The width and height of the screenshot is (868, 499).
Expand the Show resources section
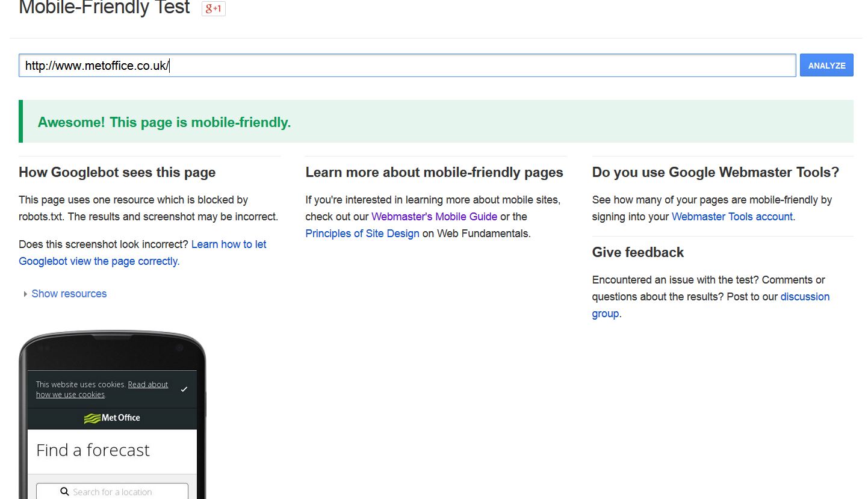click(69, 294)
